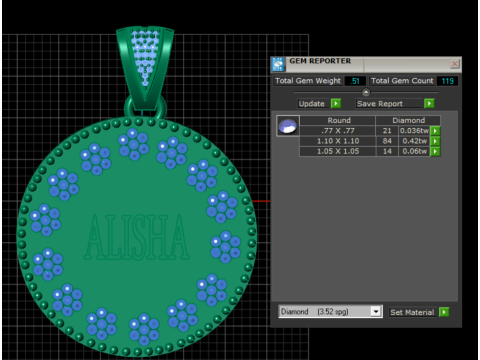480x360 pixels.
Task: Click the Total Gem Count label
Action: pyautogui.click(x=402, y=81)
